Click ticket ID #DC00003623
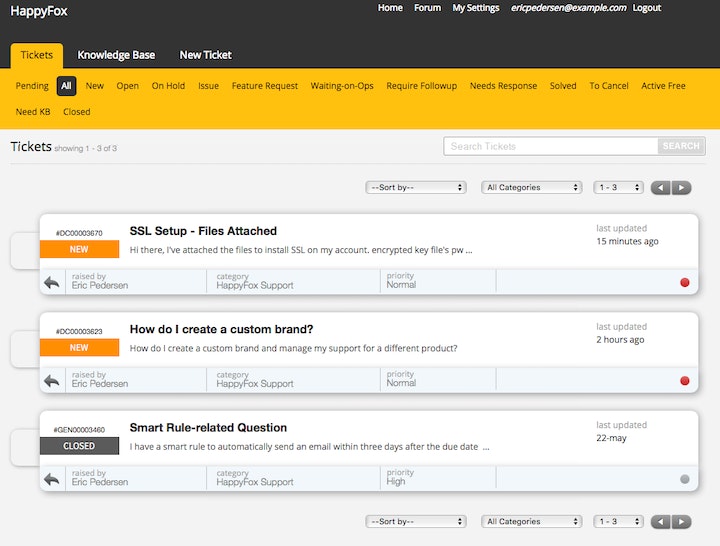The image size is (720, 546). (79, 332)
